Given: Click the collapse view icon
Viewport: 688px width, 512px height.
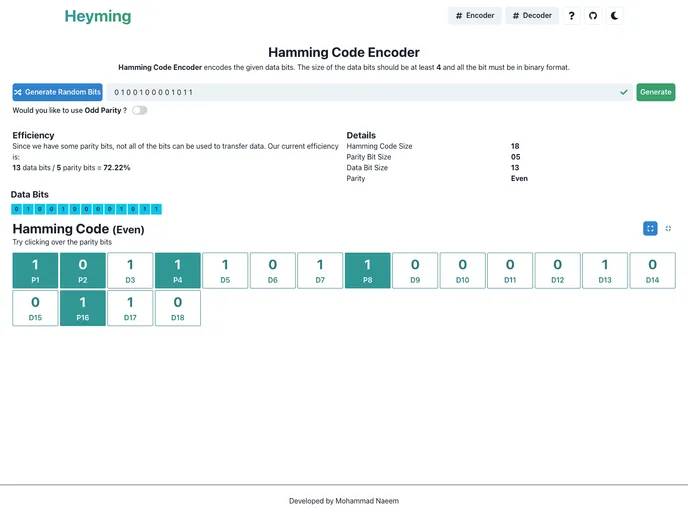Looking at the screenshot, I should click(x=668, y=228).
